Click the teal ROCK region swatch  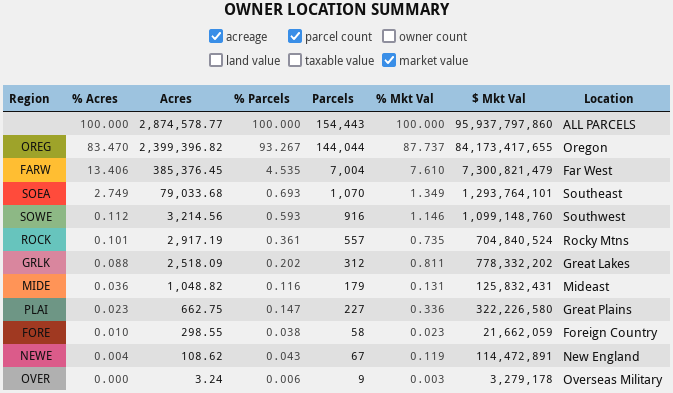(35, 239)
